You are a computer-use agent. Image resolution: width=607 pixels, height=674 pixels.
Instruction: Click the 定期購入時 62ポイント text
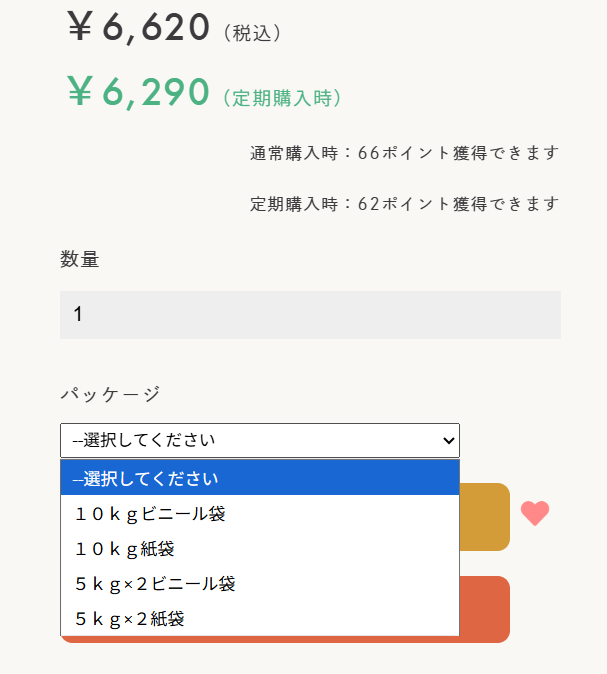[x=404, y=204]
